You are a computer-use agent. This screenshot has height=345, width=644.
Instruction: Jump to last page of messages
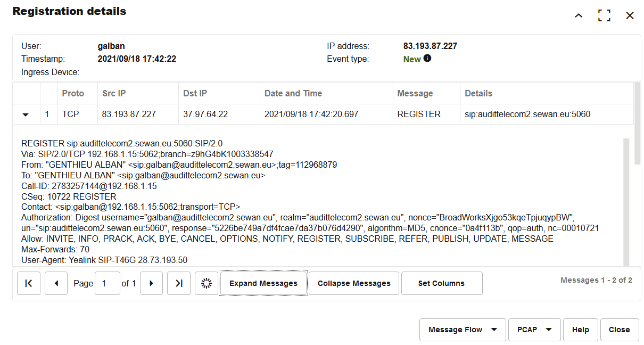179,283
